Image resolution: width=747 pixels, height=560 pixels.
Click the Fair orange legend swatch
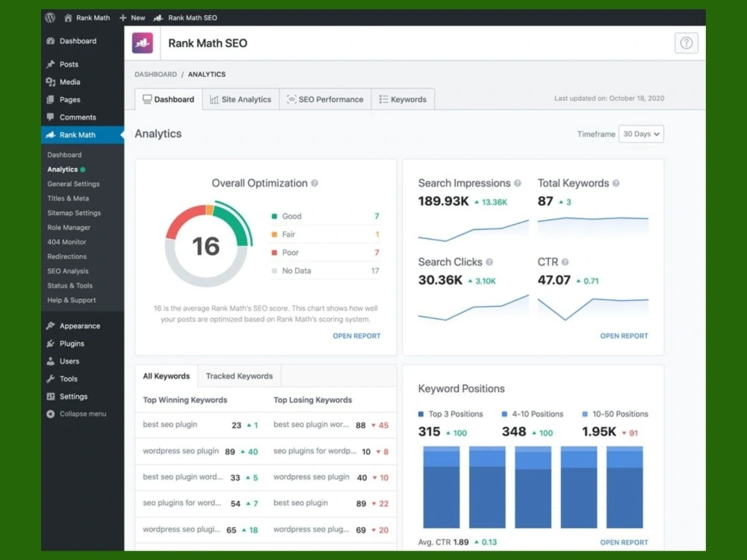tap(274, 234)
